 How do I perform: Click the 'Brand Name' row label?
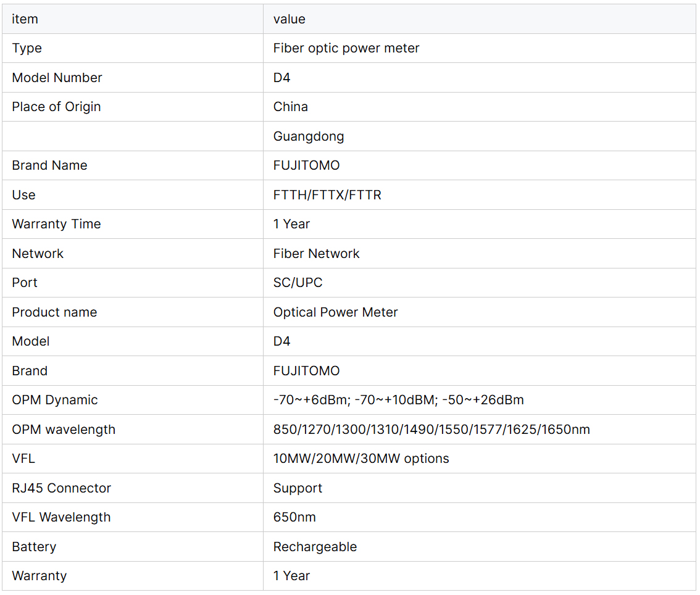[49, 165]
